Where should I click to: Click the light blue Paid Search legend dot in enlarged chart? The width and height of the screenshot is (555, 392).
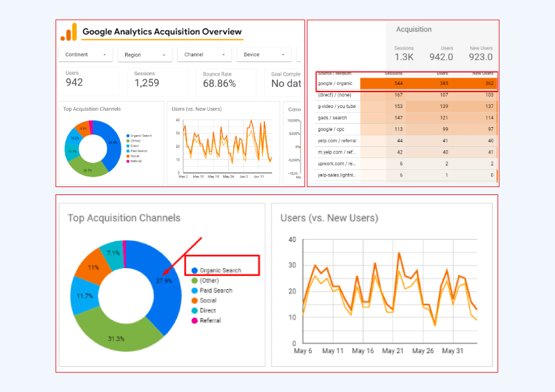tap(194, 291)
